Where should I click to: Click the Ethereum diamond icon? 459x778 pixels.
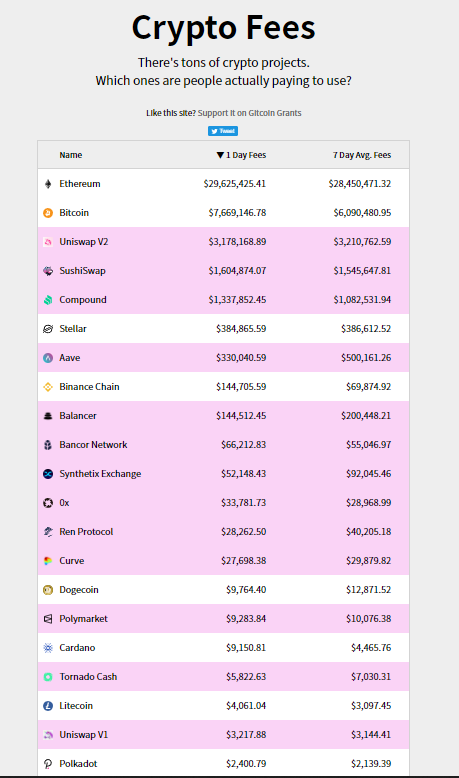click(48, 184)
